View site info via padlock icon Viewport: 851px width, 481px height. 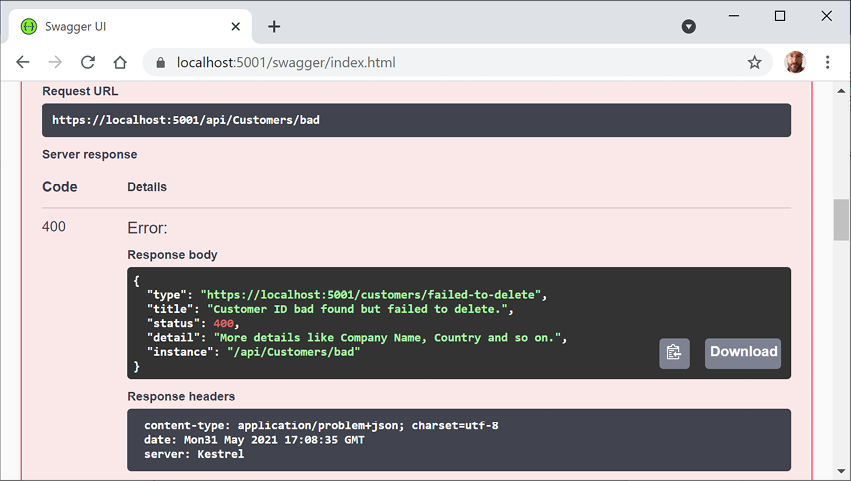[160, 63]
